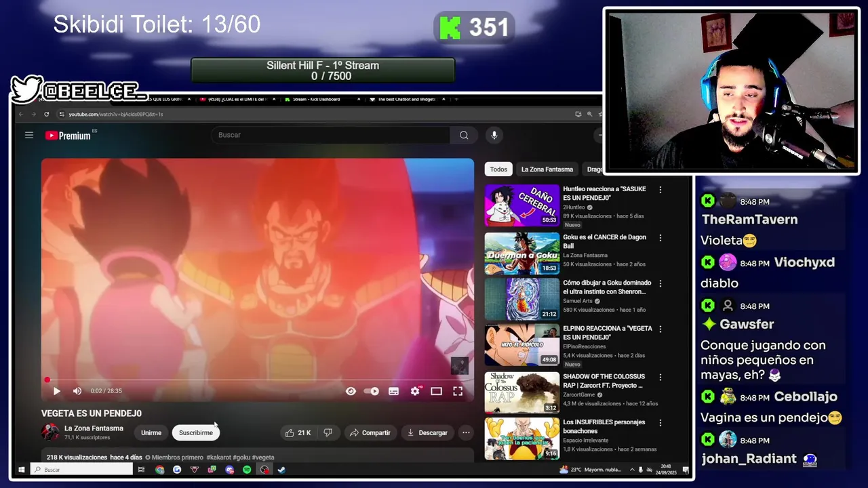Screen dimensions: 868x488
Task: Click the #kakarot hashtag
Action: point(218,457)
